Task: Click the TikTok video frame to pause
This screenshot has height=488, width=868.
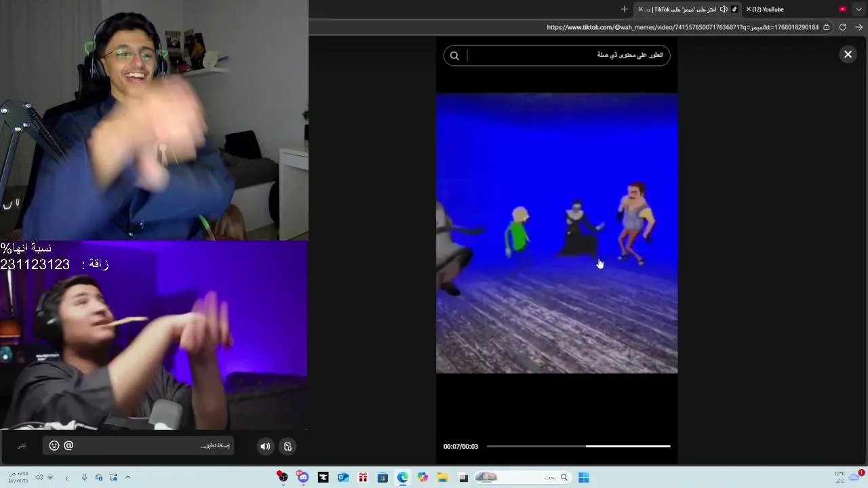Action: click(557, 233)
